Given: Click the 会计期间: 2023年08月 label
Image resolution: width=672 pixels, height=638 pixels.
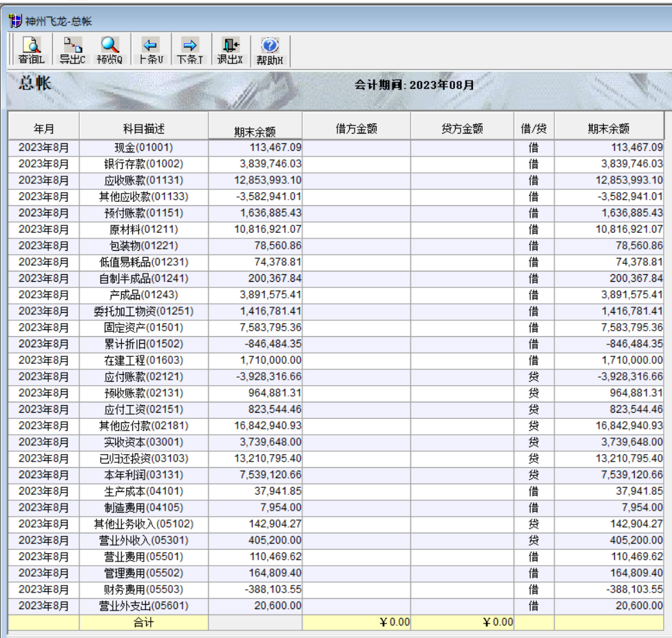Looking at the screenshot, I should 414,85.
